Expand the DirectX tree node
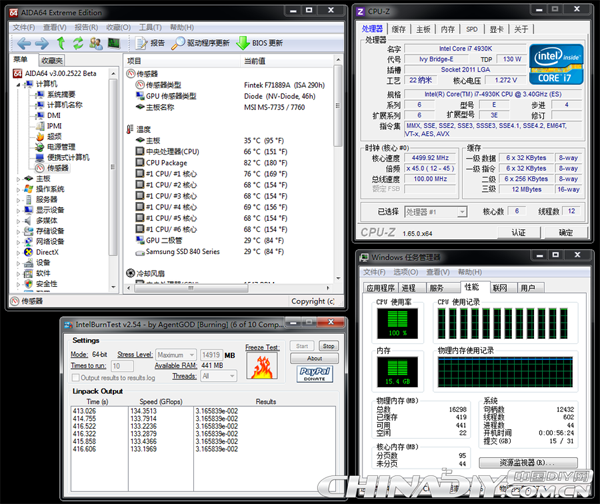The height and width of the screenshot is (504, 600). point(18,252)
